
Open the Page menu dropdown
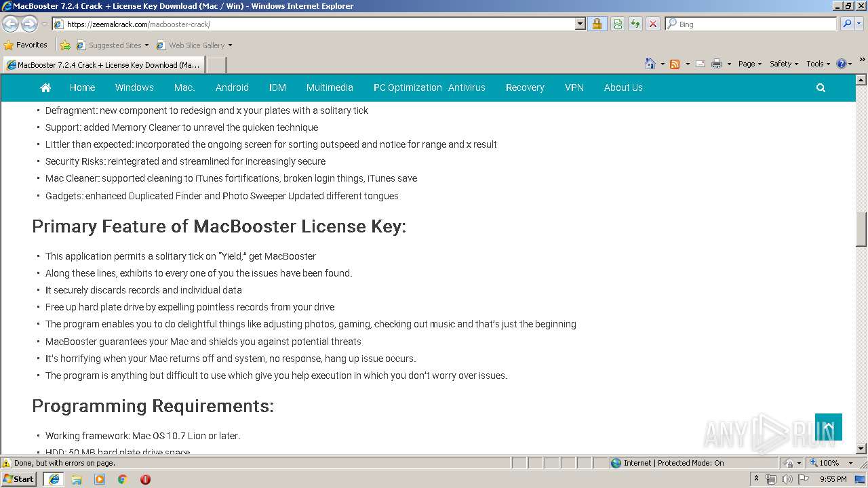coord(749,64)
